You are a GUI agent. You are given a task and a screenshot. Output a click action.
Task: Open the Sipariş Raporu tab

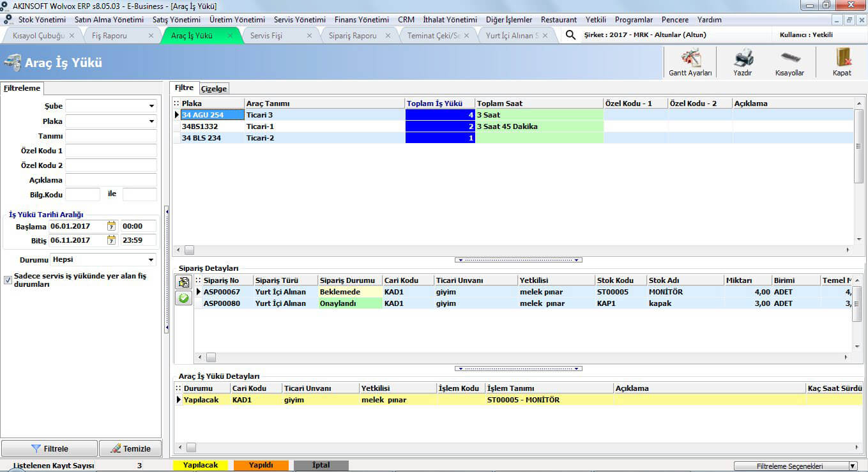point(353,36)
